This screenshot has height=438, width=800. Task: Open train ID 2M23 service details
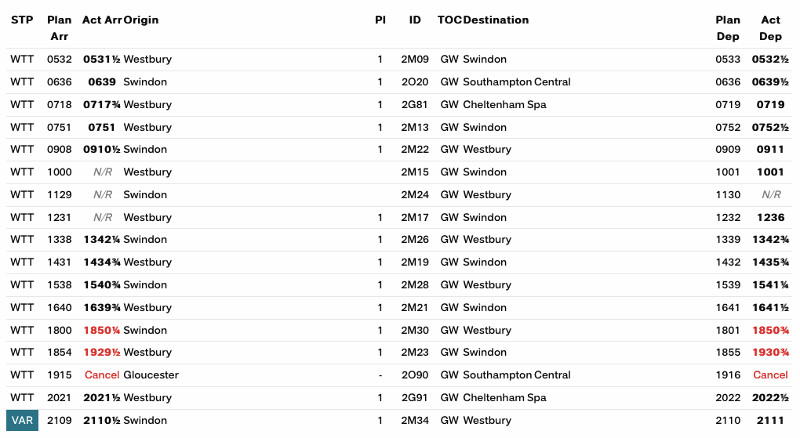[414, 352]
